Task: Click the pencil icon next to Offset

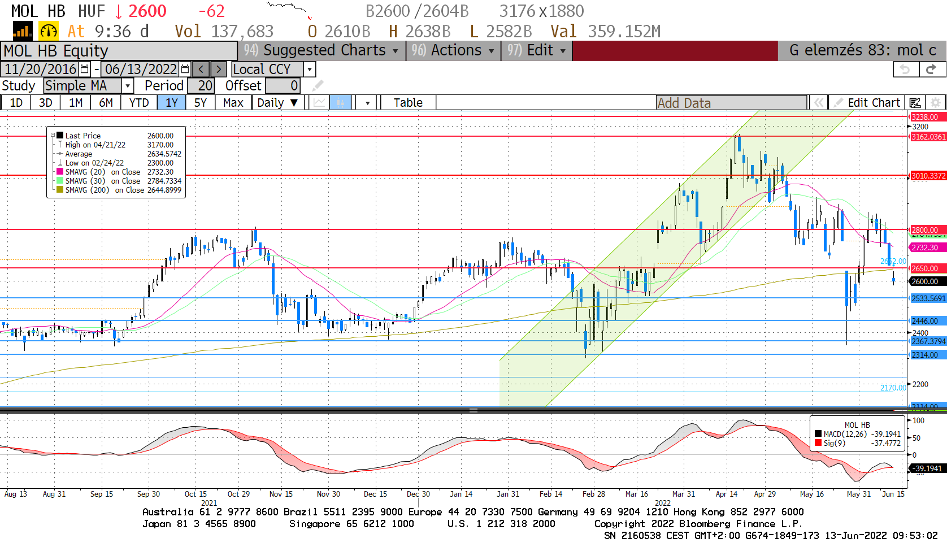Action: click(318, 85)
